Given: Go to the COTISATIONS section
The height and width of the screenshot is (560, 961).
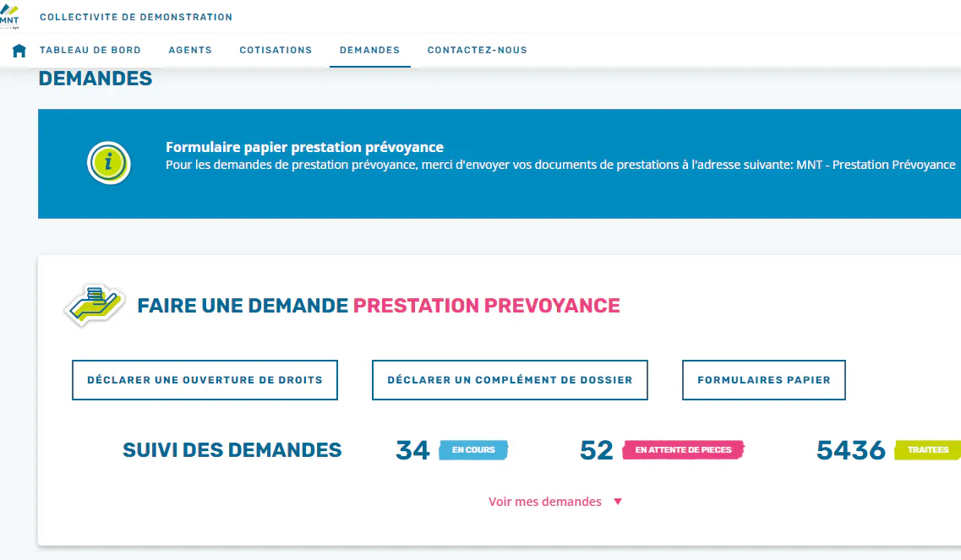Looking at the screenshot, I should (276, 50).
